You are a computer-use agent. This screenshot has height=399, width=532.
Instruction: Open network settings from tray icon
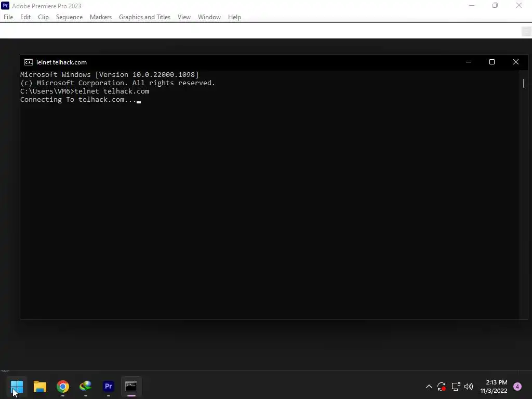456,387
